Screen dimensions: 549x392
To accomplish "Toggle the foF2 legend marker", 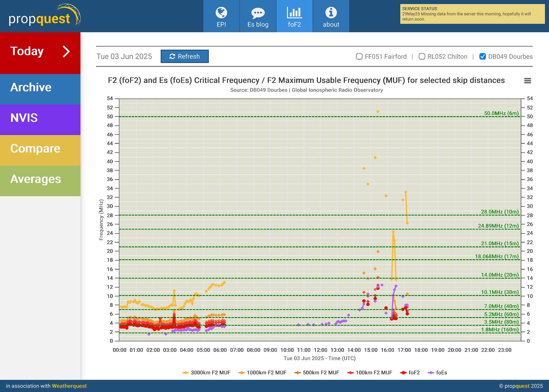I will tap(403, 373).
